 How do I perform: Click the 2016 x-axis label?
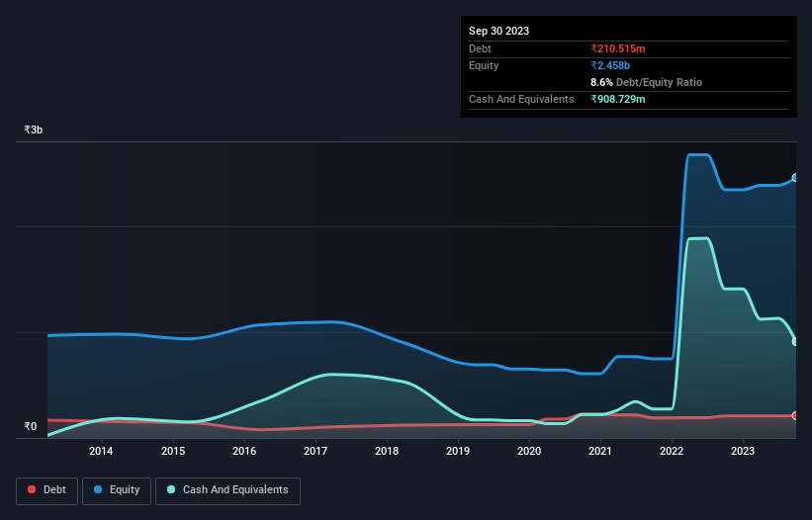[x=244, y=451]
